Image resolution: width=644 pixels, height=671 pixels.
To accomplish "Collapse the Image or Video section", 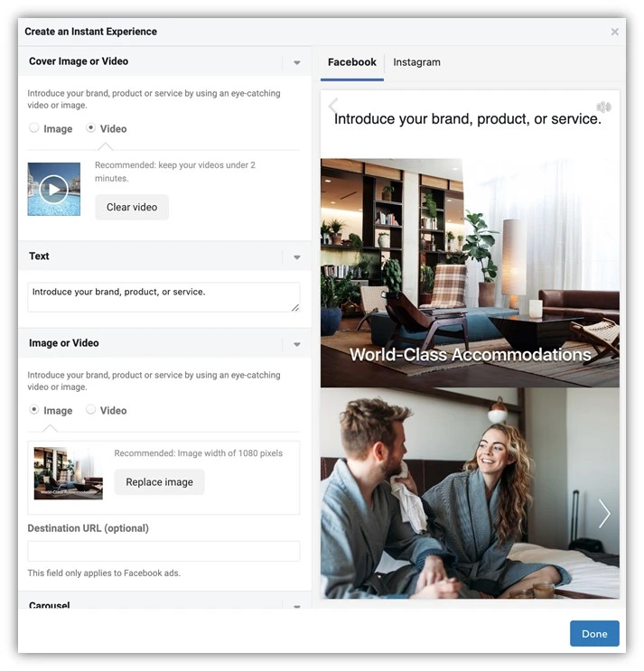I will pyautogui.click(x=297, y=344).
